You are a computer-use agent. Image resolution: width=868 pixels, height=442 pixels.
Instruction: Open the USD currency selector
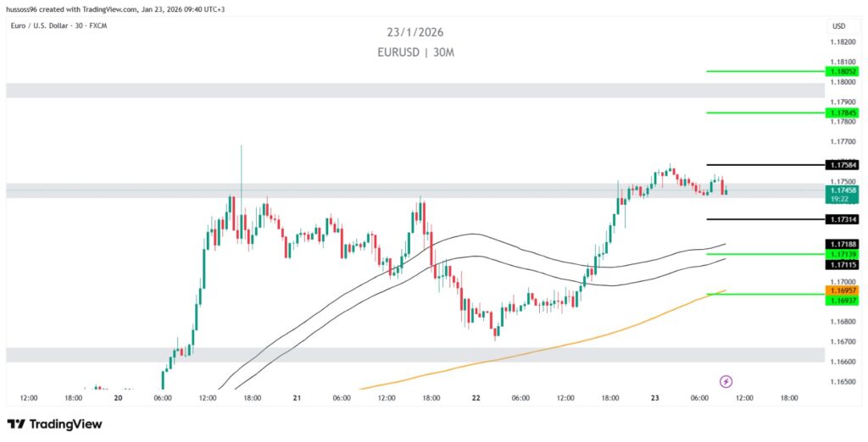coord(838,26)
